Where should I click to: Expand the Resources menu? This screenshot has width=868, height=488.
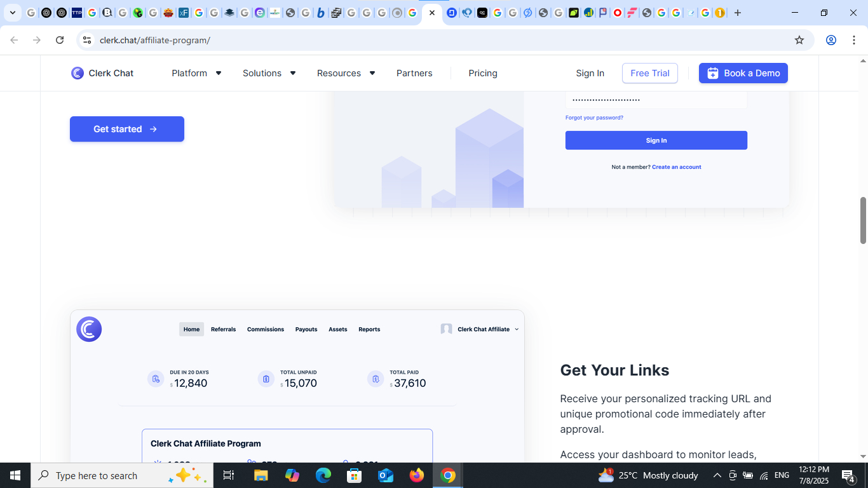[346, 73]
